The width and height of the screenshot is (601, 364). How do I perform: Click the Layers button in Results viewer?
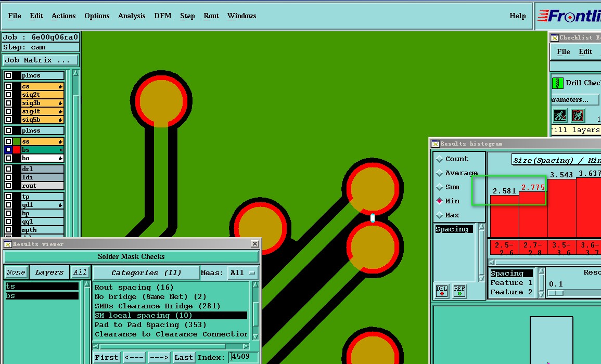coord(49,272)
